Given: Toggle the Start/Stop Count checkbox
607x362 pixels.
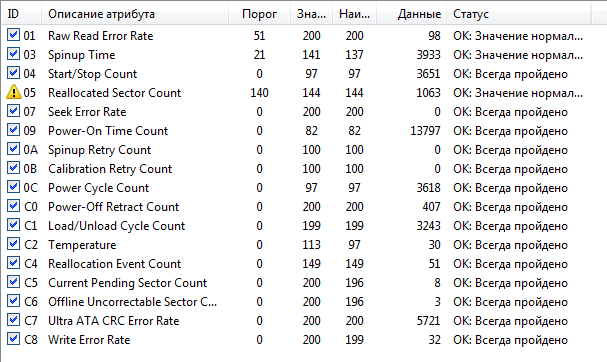Looking at the screenshot, I should (x=13, y=73).
